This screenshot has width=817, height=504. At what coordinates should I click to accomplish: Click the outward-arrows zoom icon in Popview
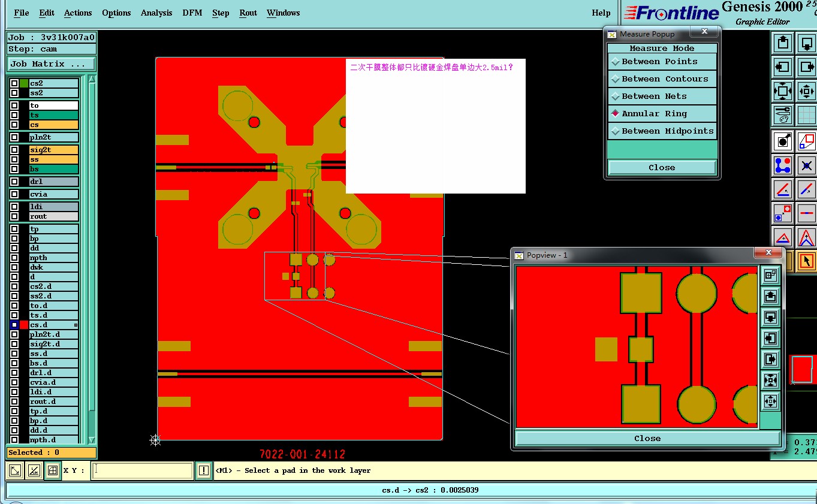click(x=770, y=401)
